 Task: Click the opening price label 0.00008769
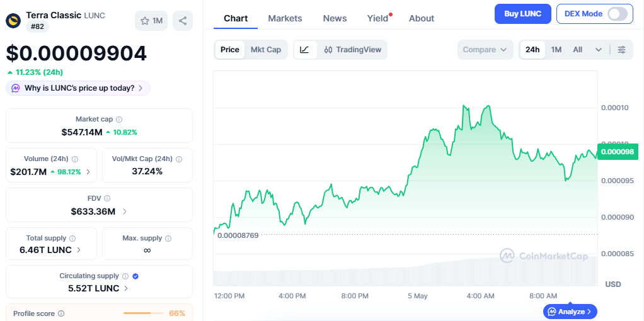238,235
